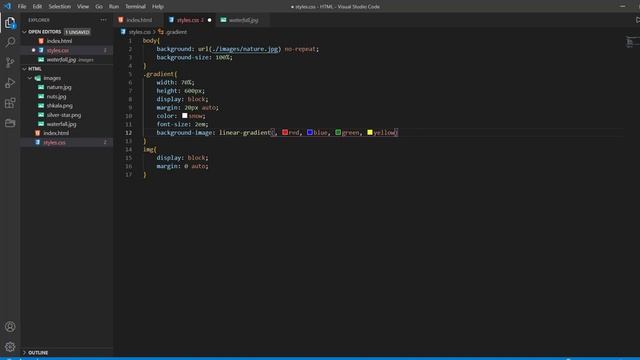Select index.html in Open Editors

point(59,41)
